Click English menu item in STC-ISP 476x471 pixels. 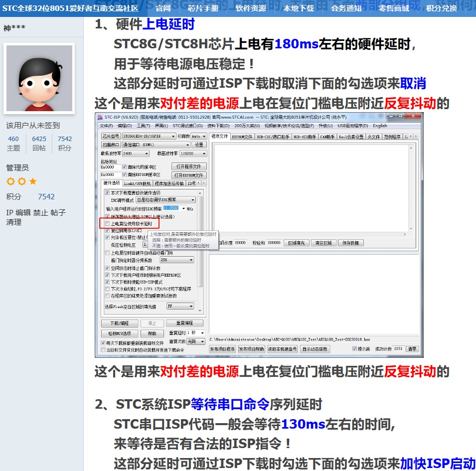click(x=380, y=126)
